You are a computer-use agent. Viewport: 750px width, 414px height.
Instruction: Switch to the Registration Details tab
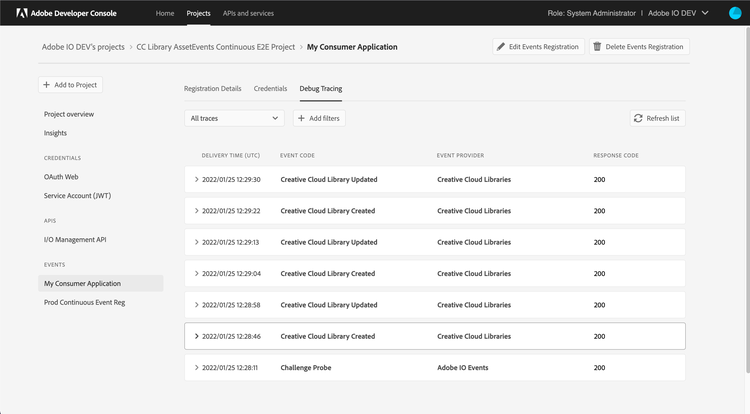[212, 89]
